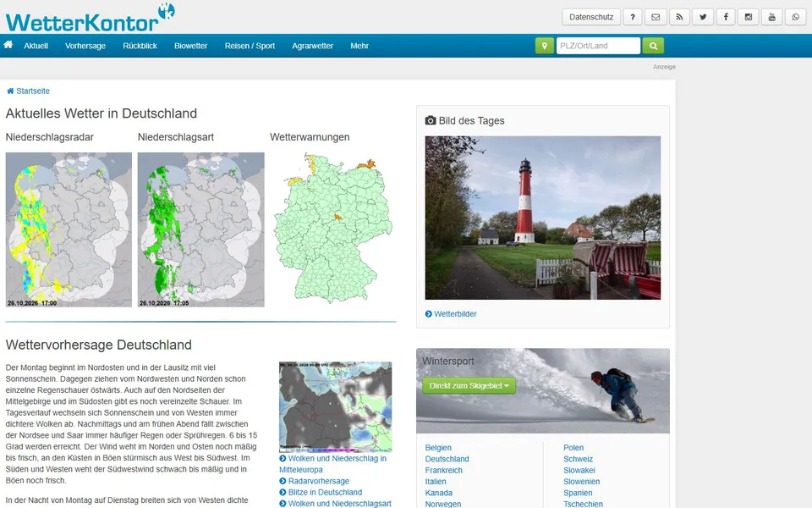The height and width of the screenshot is (508, 812).
Task: Click the Niederschlagsart heading
Action: (x=176, y=137)
